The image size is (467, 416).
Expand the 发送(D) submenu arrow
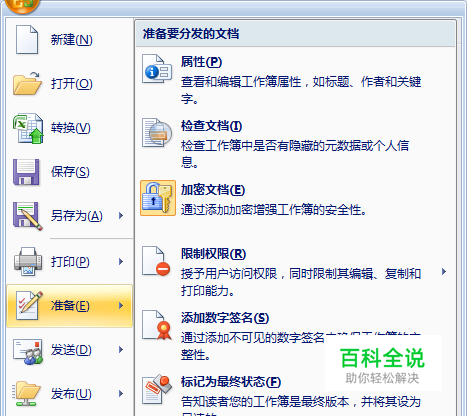coord(121,350)
